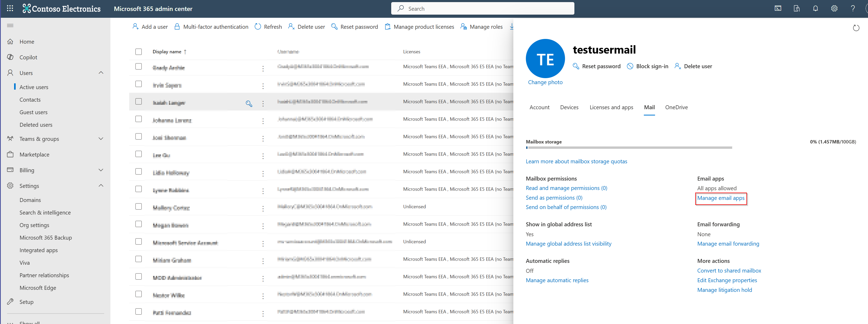The image size is (868, 324).
Task: Open Guest users page
Action: coord(33,112)
